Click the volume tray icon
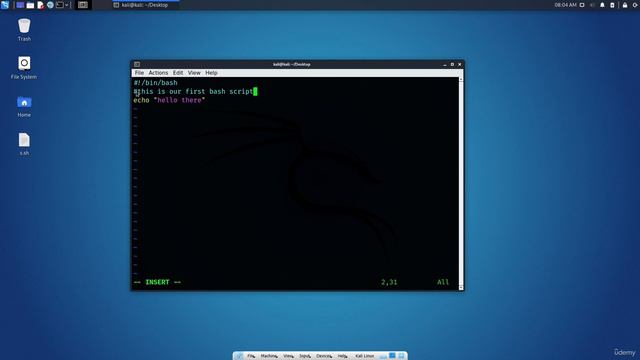This screenshot has width=640, height=360. (592, 5)
